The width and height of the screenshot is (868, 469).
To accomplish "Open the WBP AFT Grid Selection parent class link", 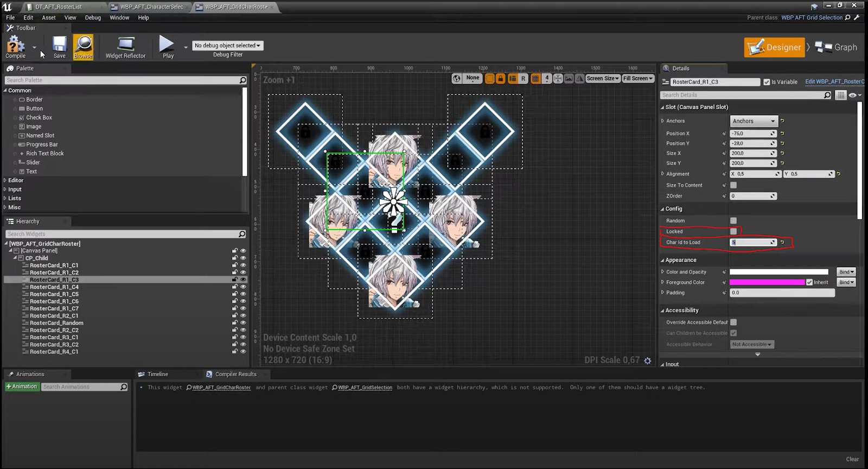I will (812, 17).
